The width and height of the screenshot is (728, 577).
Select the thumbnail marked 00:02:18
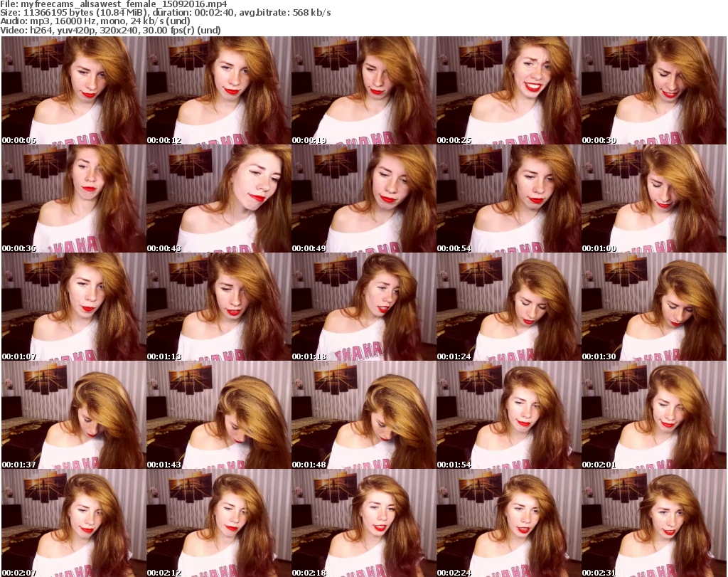click(x=363, y=523)
